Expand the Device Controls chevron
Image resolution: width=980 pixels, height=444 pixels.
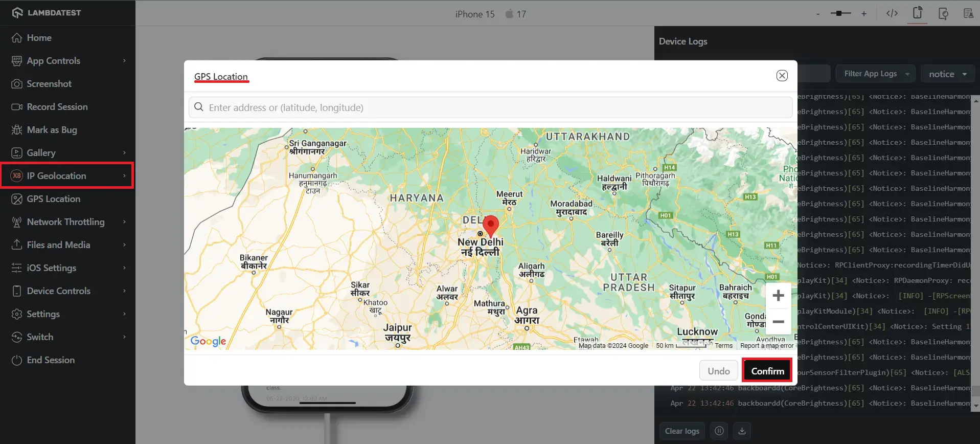124,291
